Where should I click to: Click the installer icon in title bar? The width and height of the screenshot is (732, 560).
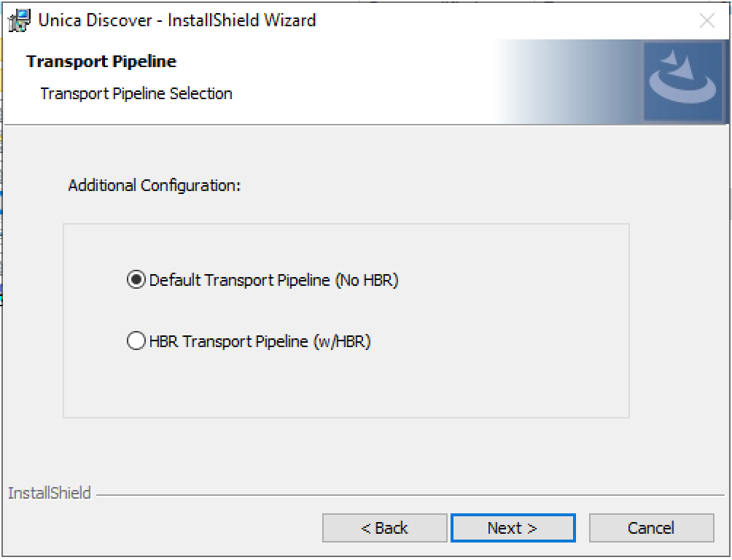[19, 20]
